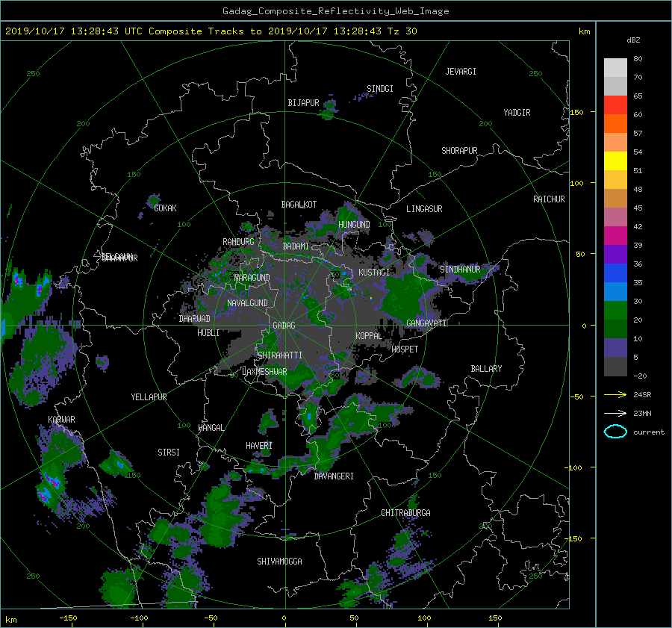The width and height of the screenshot is (672, 628).
Task: Click the DHARWAD label
Action: [195, 319]
